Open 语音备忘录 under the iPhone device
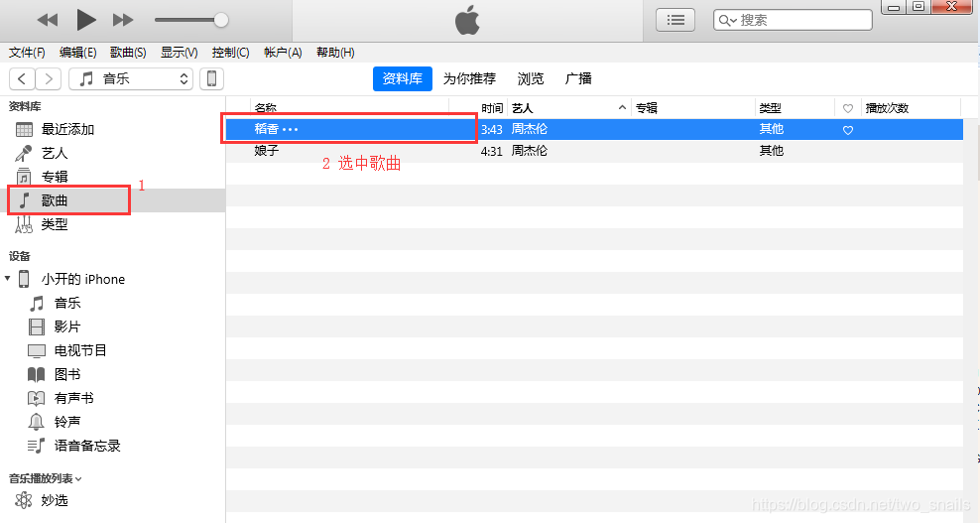 click(x=87, y=446)
